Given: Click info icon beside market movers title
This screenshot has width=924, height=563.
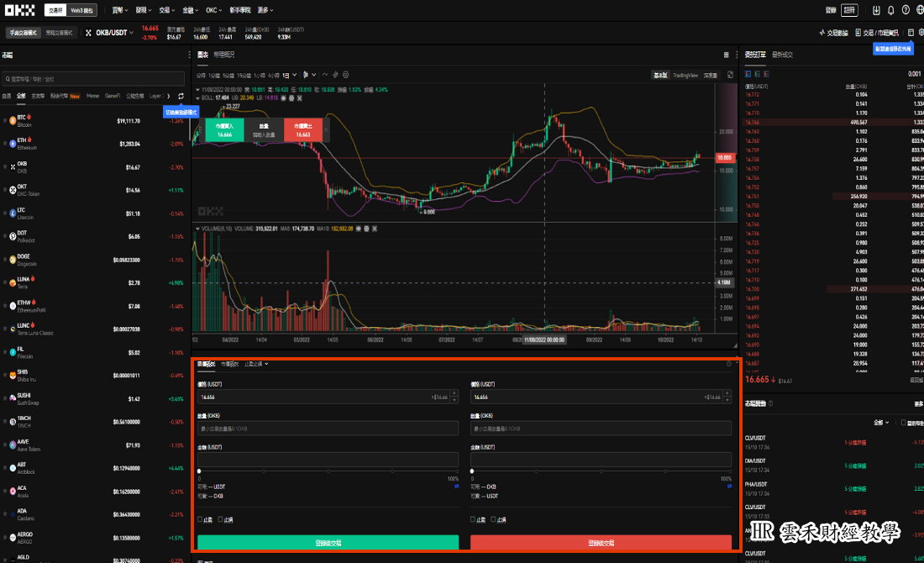Looking at the screenshot, I should click(771, 403).
